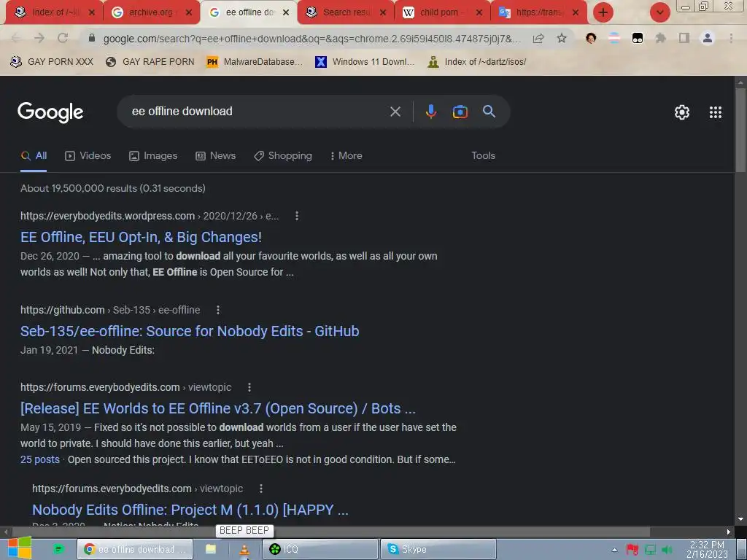Open Skype from the taskbar
This screenshot has width=747, height=560.
tap(438, 549)
